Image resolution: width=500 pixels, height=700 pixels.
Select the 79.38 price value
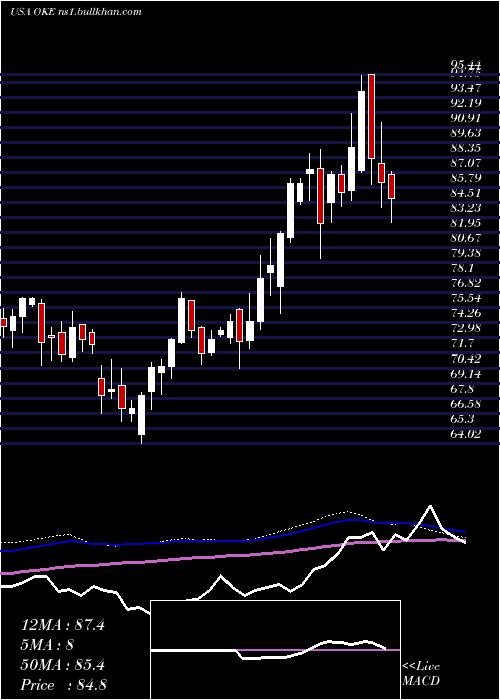point(466,253)
